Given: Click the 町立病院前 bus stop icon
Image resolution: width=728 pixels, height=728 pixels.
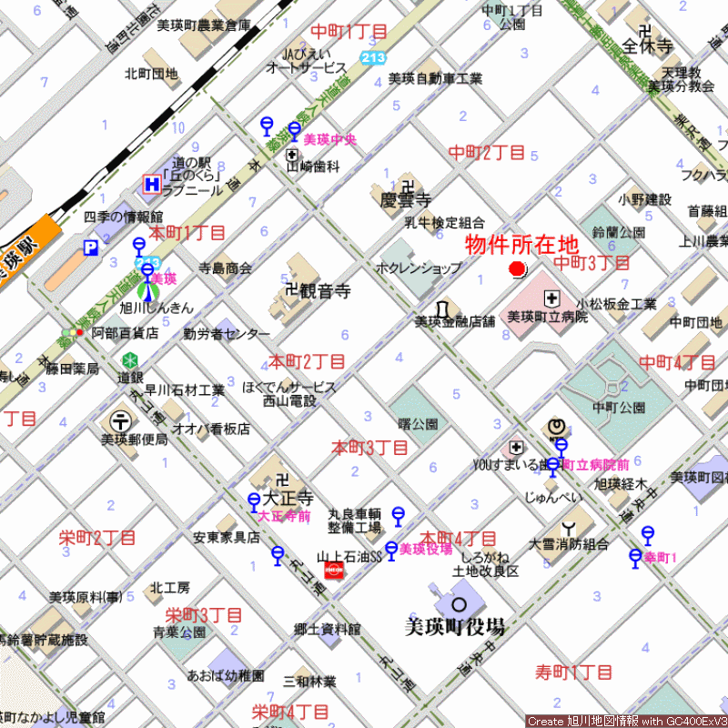Looking at the screenshot, I should point(561,446).
